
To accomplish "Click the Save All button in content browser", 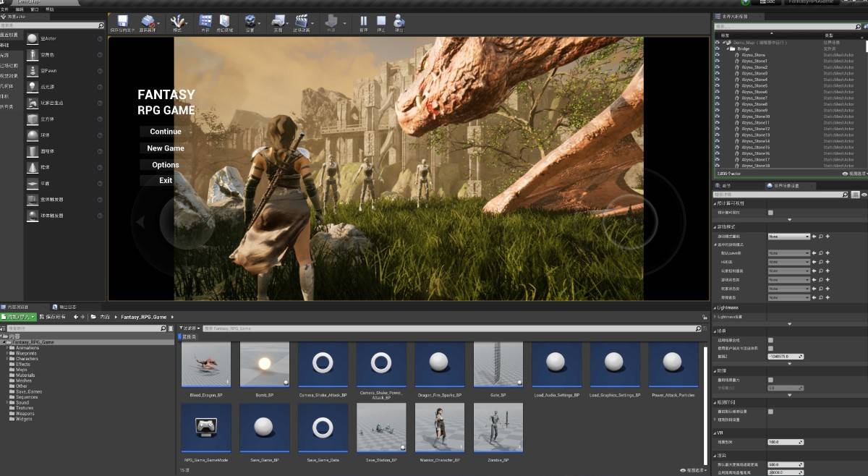I will [x=53, y=317].
